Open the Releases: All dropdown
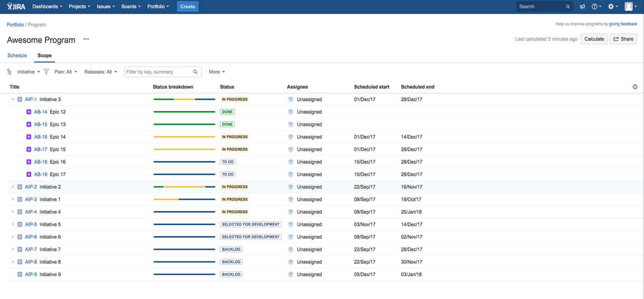The width and height of the screenshot is (644, 299). pyautogui.click(x=100, y=72)
